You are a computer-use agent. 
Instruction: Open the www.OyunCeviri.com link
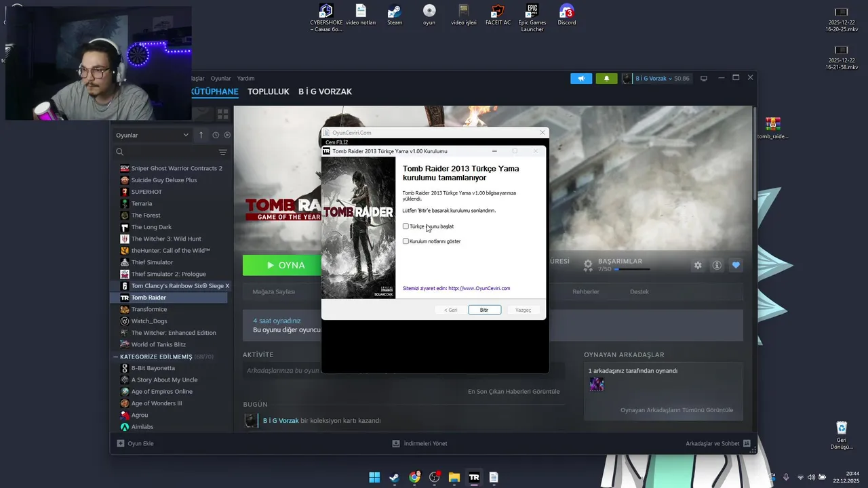(x=479, y=288)
